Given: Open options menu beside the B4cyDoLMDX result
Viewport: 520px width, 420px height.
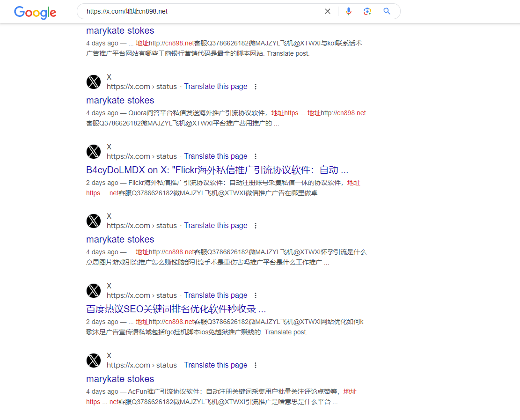Looking at the screenshot, I should pyautogui.click(x=256, y=156).
